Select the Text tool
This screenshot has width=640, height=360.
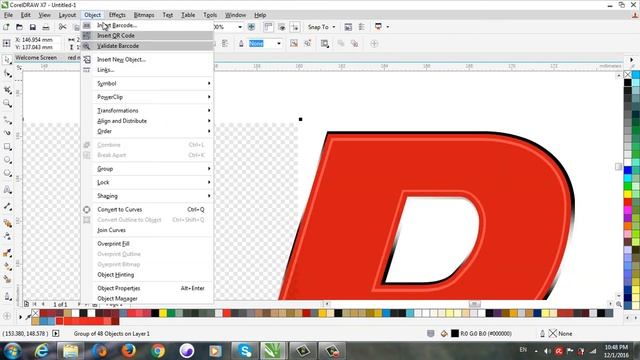tap(7, 189)
